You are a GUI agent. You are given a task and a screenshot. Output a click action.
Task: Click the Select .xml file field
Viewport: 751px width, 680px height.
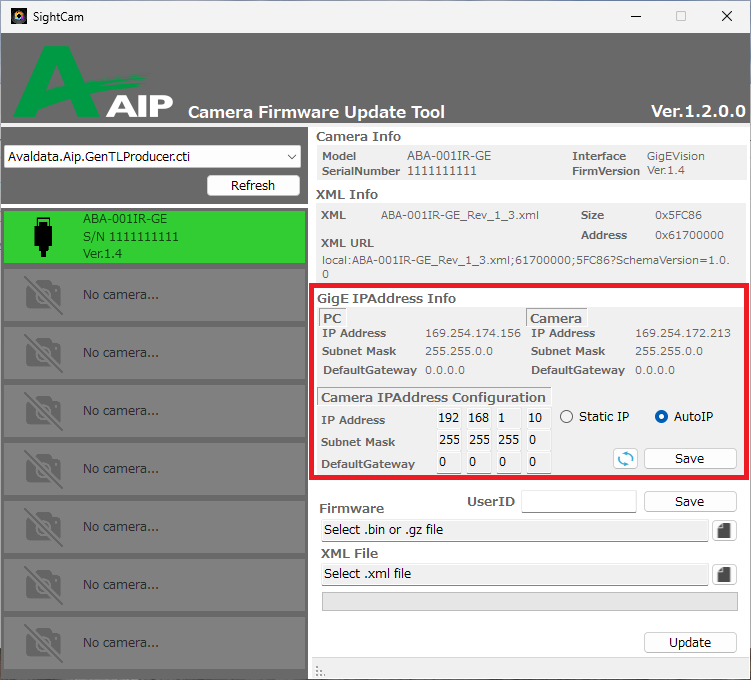click(514, 574)
